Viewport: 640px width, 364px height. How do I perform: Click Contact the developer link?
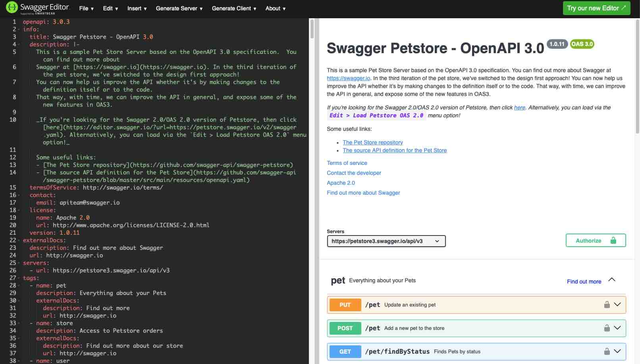(354, 173)
